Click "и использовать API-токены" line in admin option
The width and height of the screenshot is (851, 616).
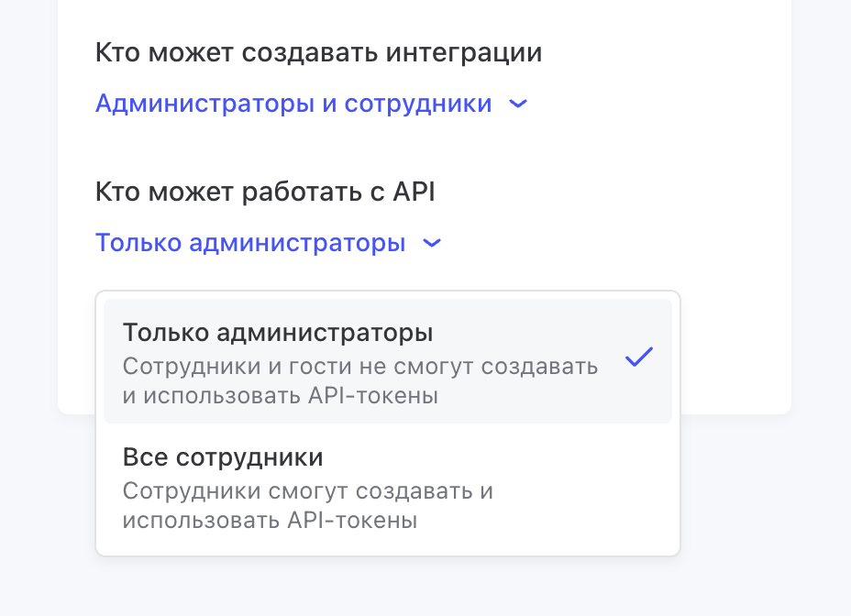point(280,396)
